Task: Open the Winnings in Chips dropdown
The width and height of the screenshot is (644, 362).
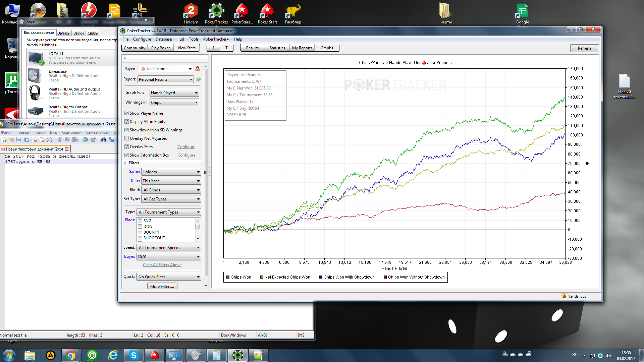Action: pos(174,103)
